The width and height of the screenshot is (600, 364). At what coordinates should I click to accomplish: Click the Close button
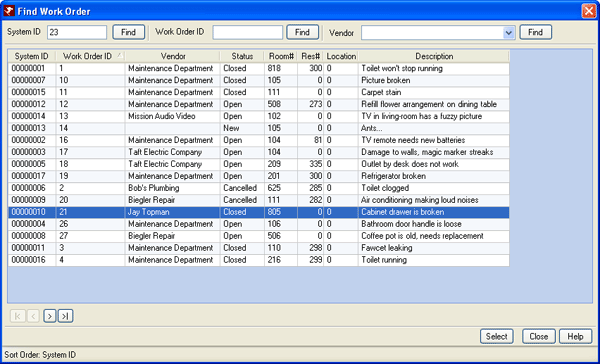[x=539, y=336]
